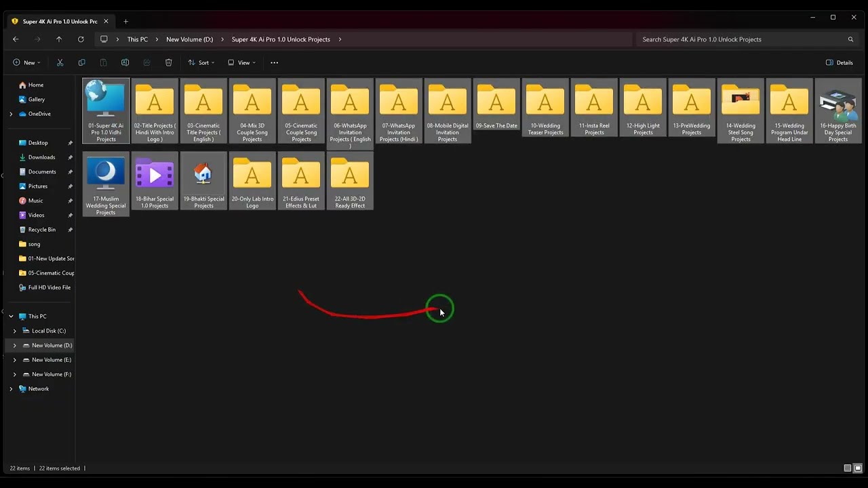Click the Super 4K Ai Pro tab
The width and height of the screenshot is (868, 488).
(60, 21)
